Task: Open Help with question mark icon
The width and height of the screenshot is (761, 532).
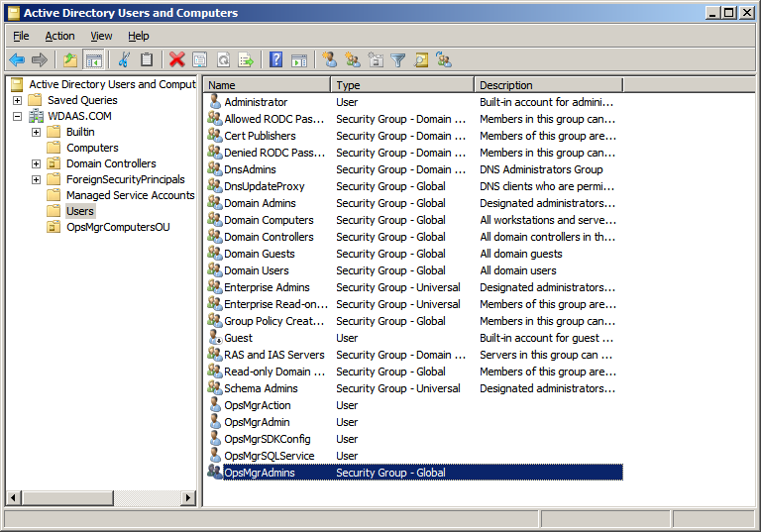Action: click(276, 60)
